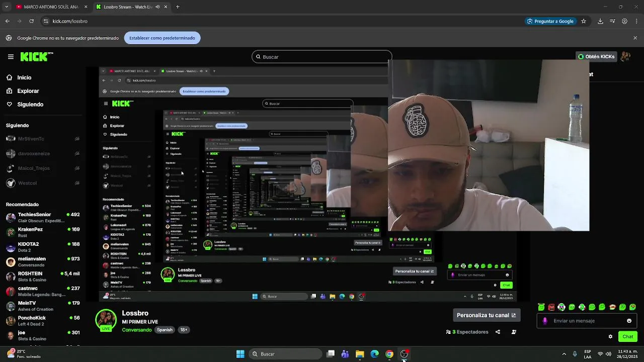Image resolution: width=644 pixels, height=362 pixels.
Task: Reload the current page
Action: pyautogui.click(x=31, y=21)
